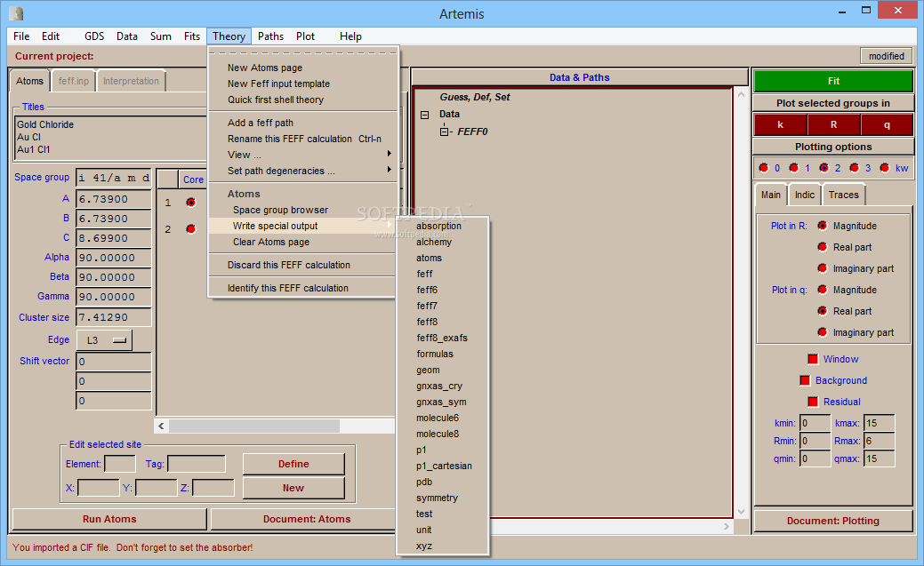Choose k-weight 2 radio button
The height and width of the screenshot is (566, 924).
pyautogui.click(x=824, y=168)
